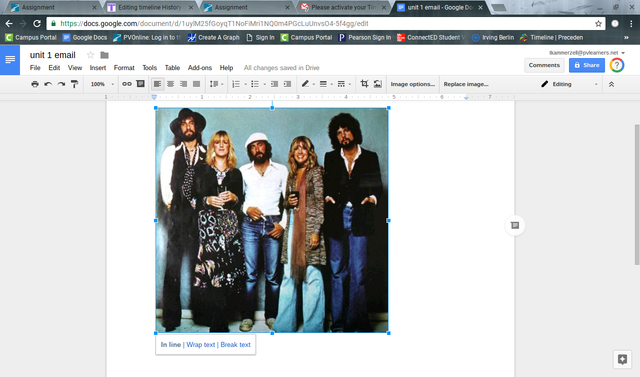Image resolution: width=640 pixels, height=377 pixels.
Task: Bookmark page with the star icon
Action: pos(598,24)
